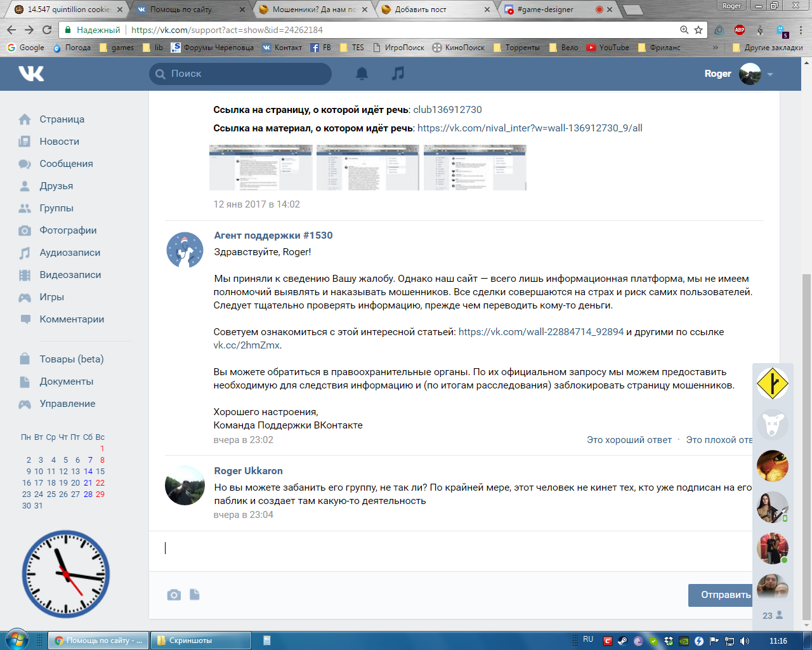812x650 pixels.
Task: Open Новости in sidebar
Action: coord(59,142)
